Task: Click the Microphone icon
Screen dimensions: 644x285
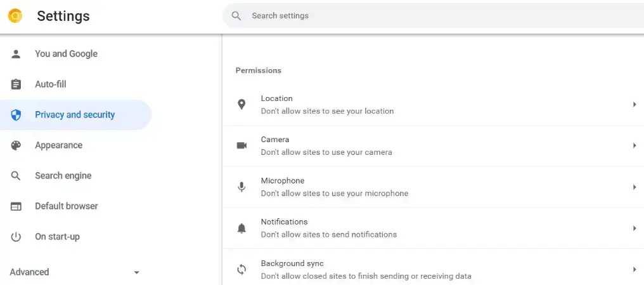Action: 241,187
